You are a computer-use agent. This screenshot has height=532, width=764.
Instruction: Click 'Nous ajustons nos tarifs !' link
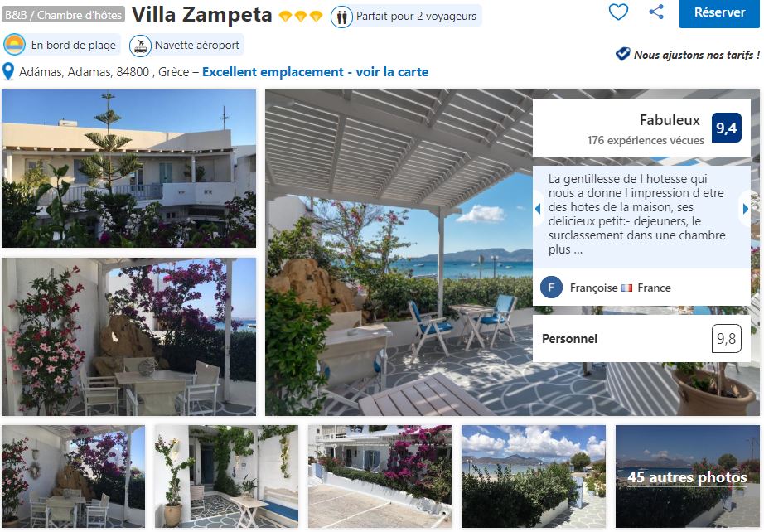point(697,55)
